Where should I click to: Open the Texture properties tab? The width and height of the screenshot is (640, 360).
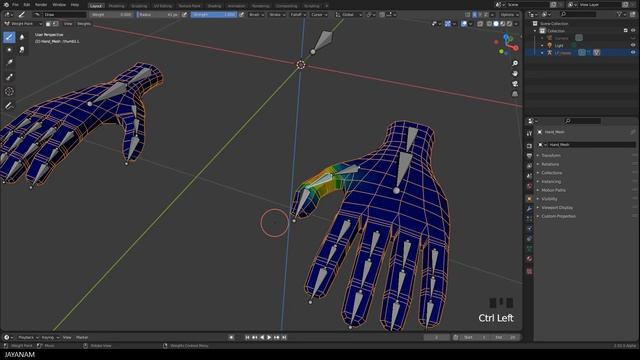click(529, 271)
